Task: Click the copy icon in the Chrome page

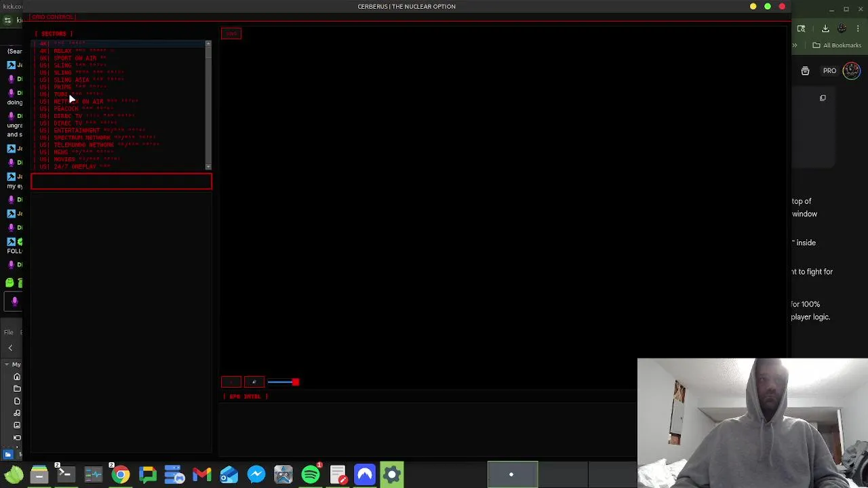Action: click(x=823, y=98)
